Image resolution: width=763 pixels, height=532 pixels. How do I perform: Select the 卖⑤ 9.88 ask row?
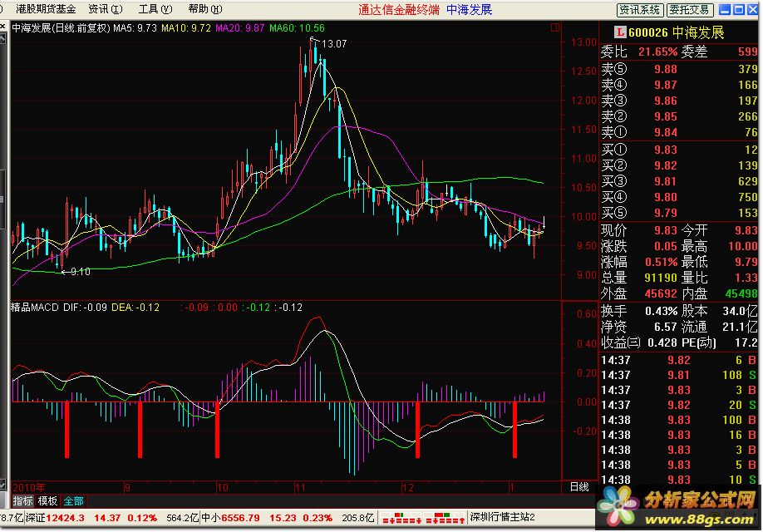[x=679, y=69]
